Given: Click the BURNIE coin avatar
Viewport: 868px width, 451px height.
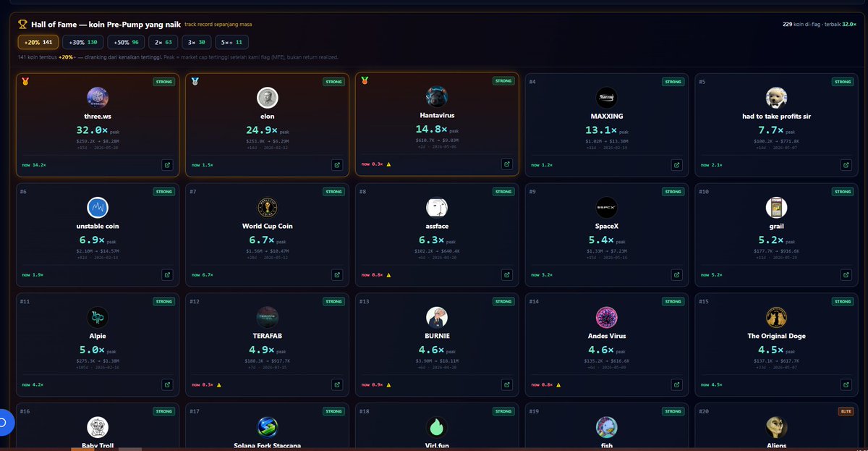Looking at the screenshot, I should 437,318.
